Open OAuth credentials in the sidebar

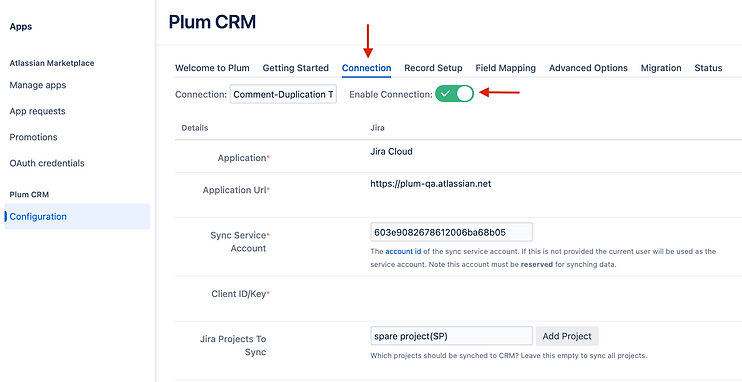(x=47, y=163)
